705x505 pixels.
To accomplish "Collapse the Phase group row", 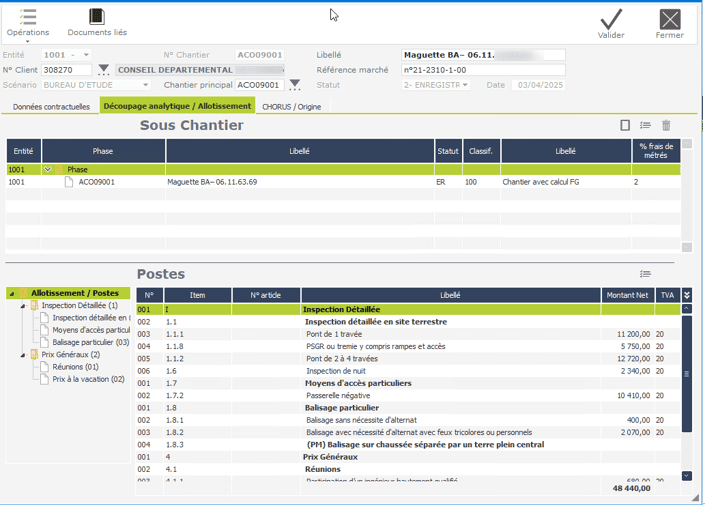I will (48, 170).
